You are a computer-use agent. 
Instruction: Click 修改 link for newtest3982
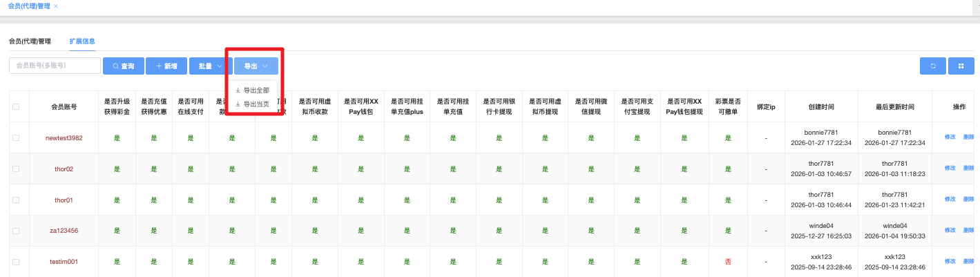click(950, 137)
